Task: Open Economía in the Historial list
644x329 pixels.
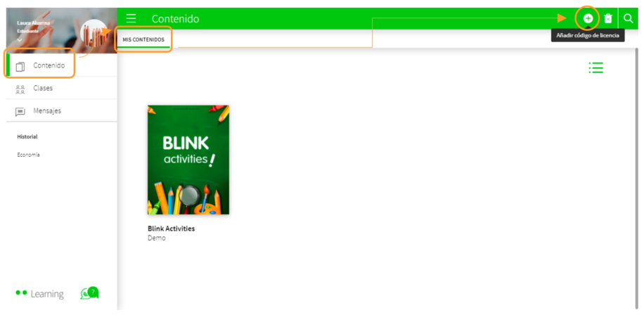Action: tap(29, 155)
